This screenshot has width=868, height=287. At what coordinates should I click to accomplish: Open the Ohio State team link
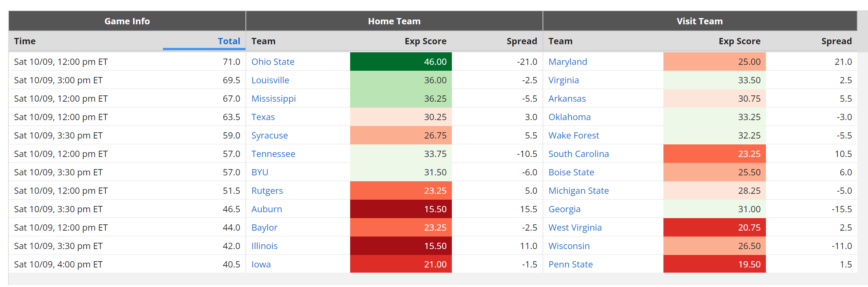pyautogui.click(x=273, y=62)
